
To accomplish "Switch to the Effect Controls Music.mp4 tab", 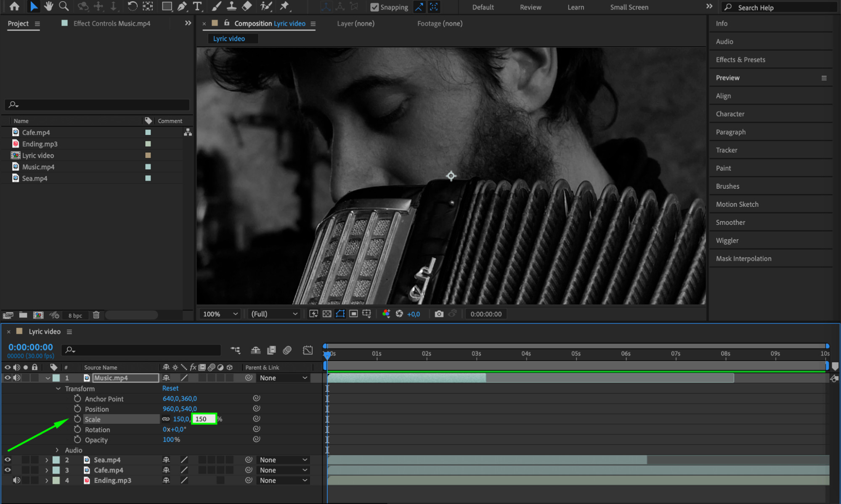I will 111,24.
